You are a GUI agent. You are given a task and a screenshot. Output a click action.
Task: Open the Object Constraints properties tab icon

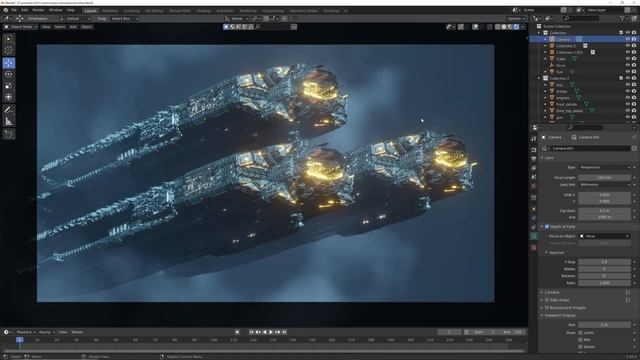coord(534,227)
